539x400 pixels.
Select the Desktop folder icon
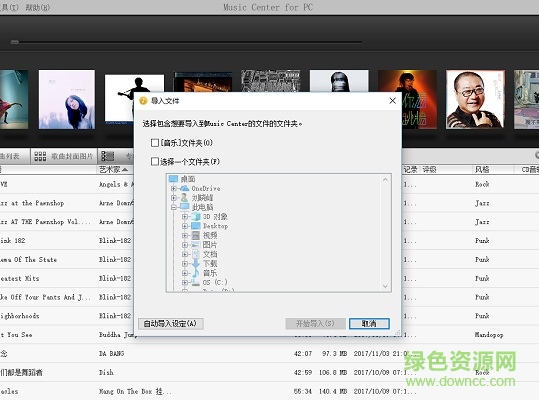click(x=196, y=226)
